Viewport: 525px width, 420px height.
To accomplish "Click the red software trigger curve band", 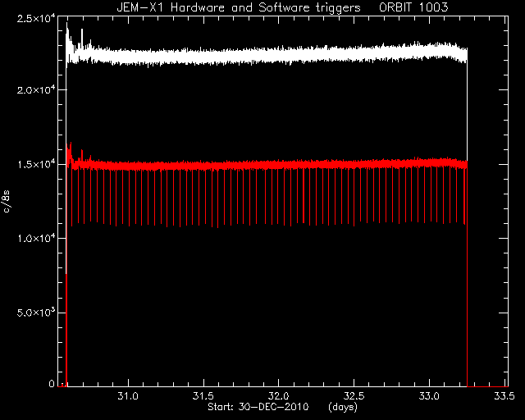I will pos(268,165).
